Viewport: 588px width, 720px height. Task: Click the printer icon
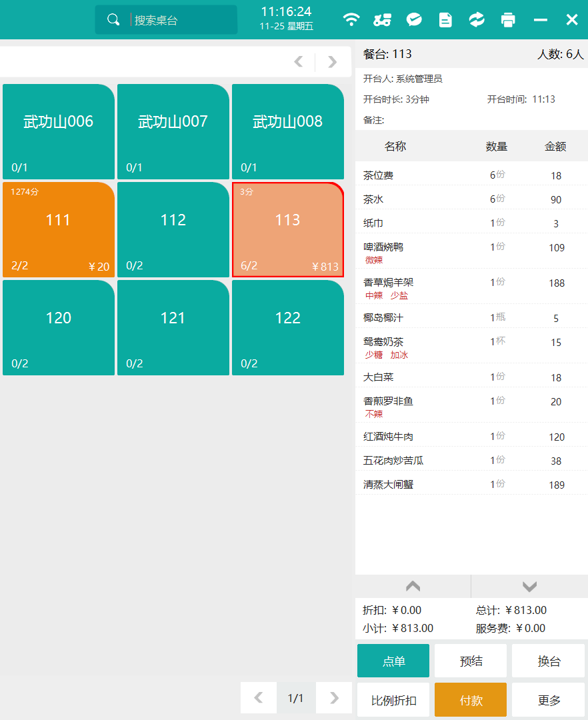508,20
